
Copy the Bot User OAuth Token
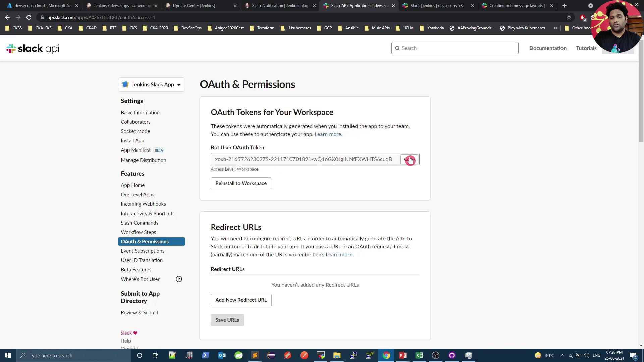[x=409, y=159]
